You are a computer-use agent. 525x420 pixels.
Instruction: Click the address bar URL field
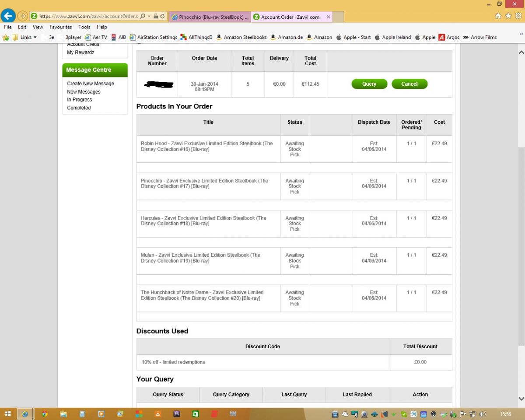(88, 17)
